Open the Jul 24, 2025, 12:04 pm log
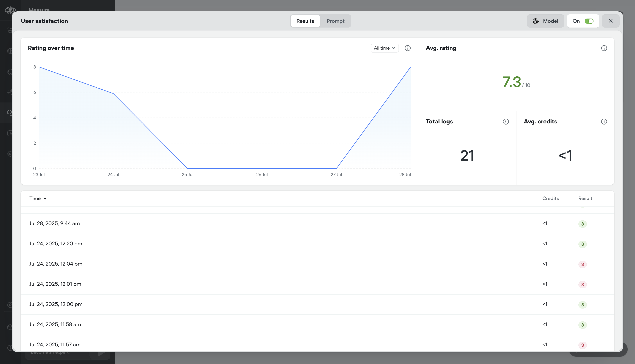Viewport: 635px width, 364px height. (x=56, y=264)
